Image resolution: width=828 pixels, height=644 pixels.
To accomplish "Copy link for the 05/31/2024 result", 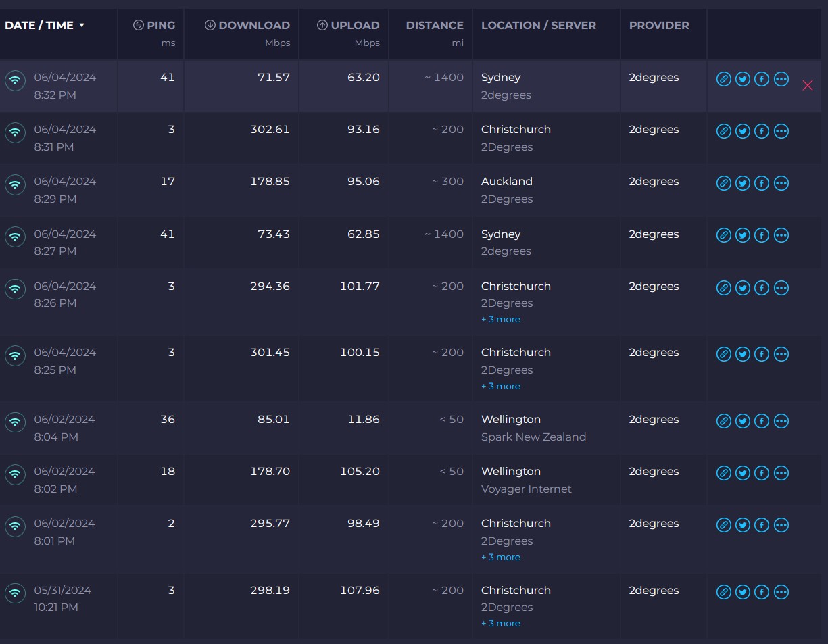I will [x=723, y=592].
